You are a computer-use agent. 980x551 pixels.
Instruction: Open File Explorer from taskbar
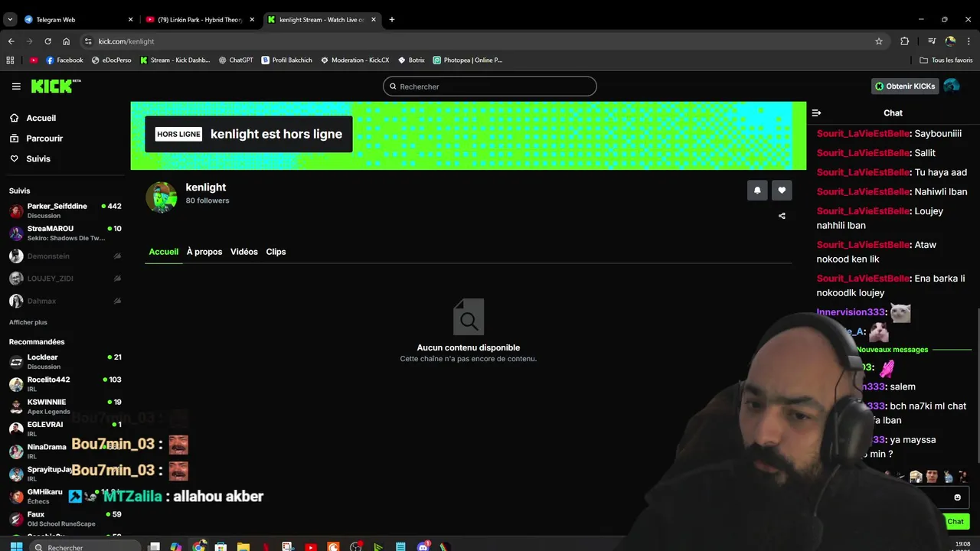pyautogui.click(x=243, y=547)
